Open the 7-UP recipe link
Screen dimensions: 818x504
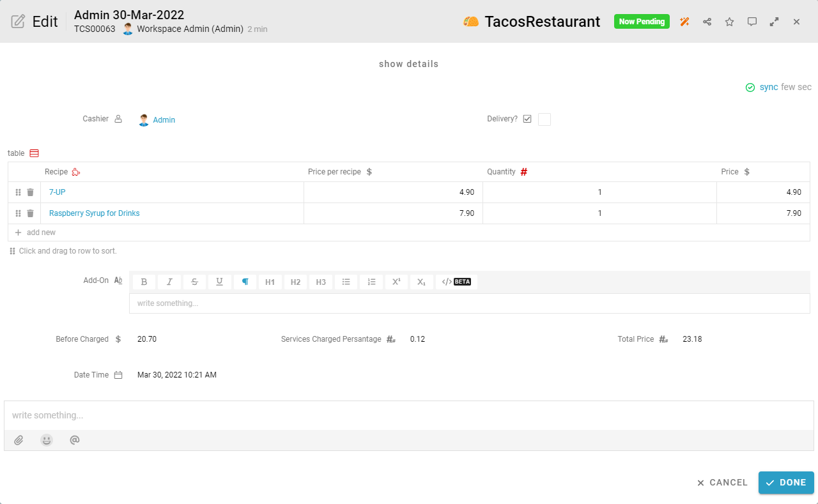tap(57, 192)
